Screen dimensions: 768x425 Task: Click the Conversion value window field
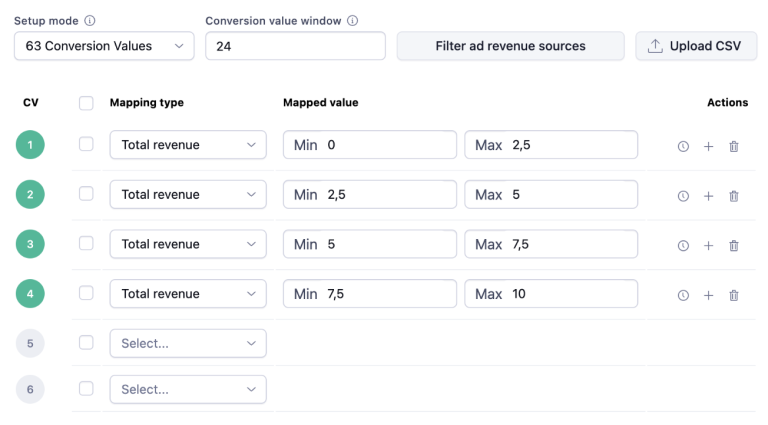tap(295, 46)
